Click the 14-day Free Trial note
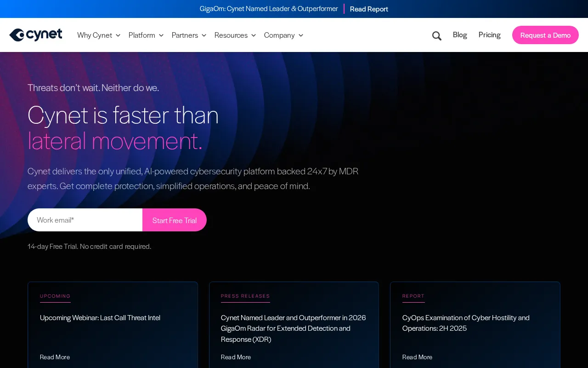 pos(89,246)
